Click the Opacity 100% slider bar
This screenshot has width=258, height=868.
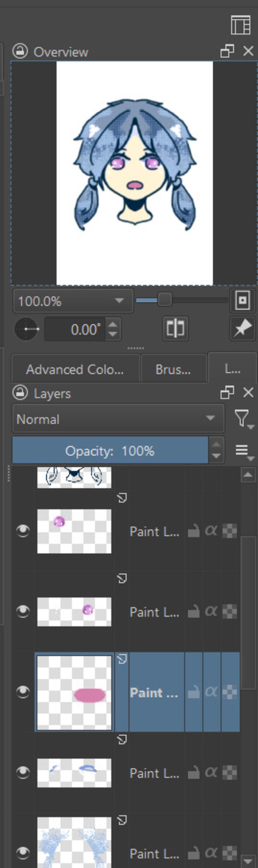(x=110, y=451)
